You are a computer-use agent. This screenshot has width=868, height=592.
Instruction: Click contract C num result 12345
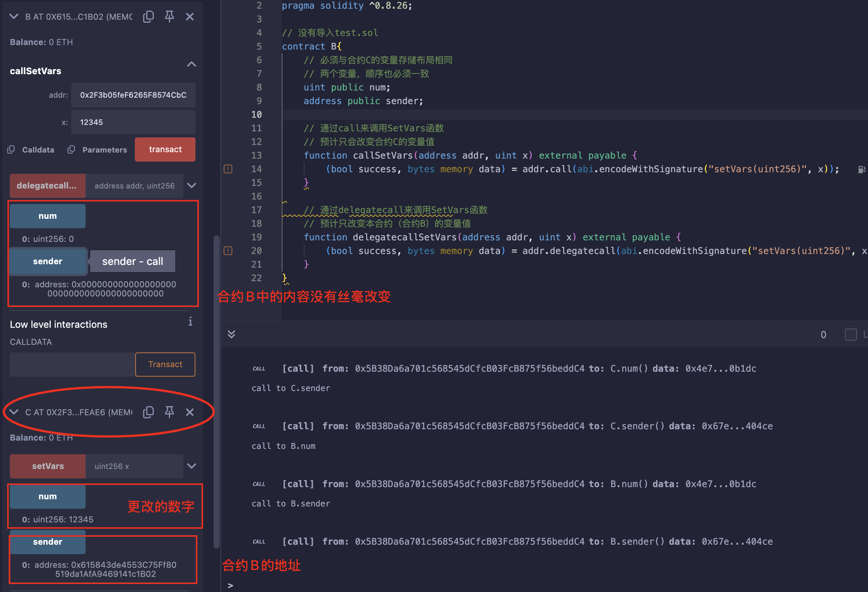pos(58,519)
